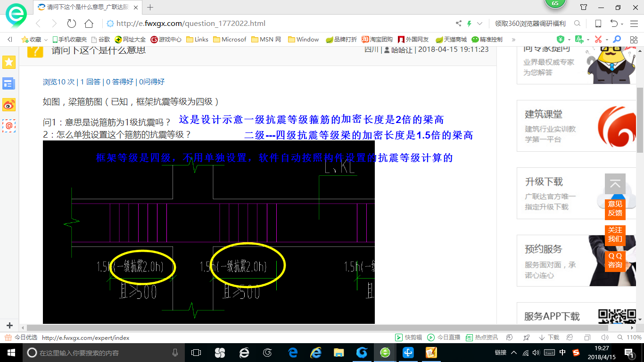644x362 pixels.
Task: Open the Window bookmark folder
Action: tap(304, 40)
